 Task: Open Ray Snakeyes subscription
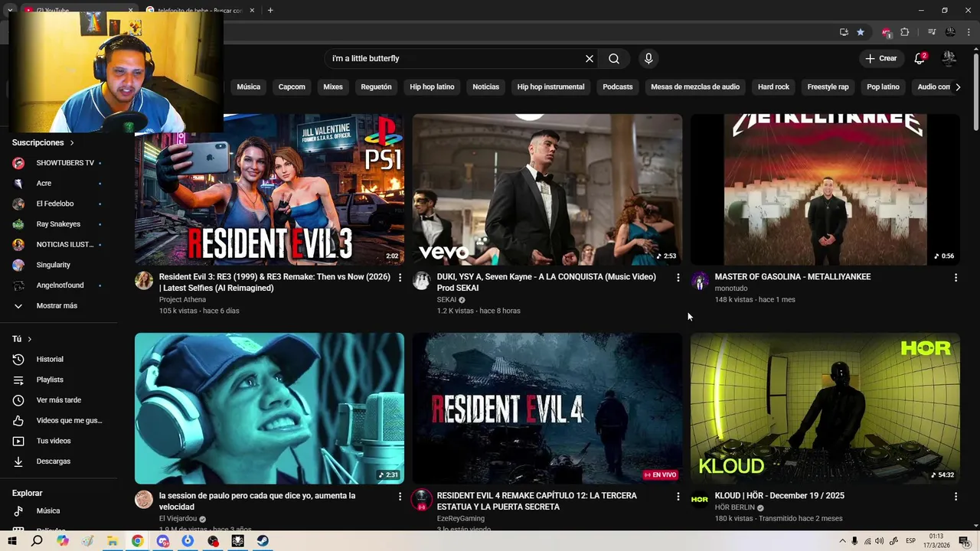point(58,224)
